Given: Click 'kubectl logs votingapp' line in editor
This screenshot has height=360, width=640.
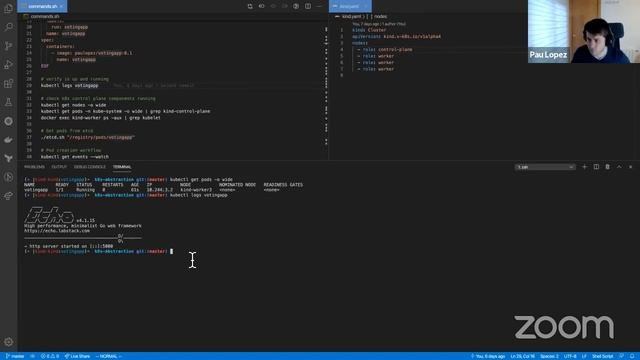Looking at the screenshot, I should pyautogui.click(x=69, y=85).
